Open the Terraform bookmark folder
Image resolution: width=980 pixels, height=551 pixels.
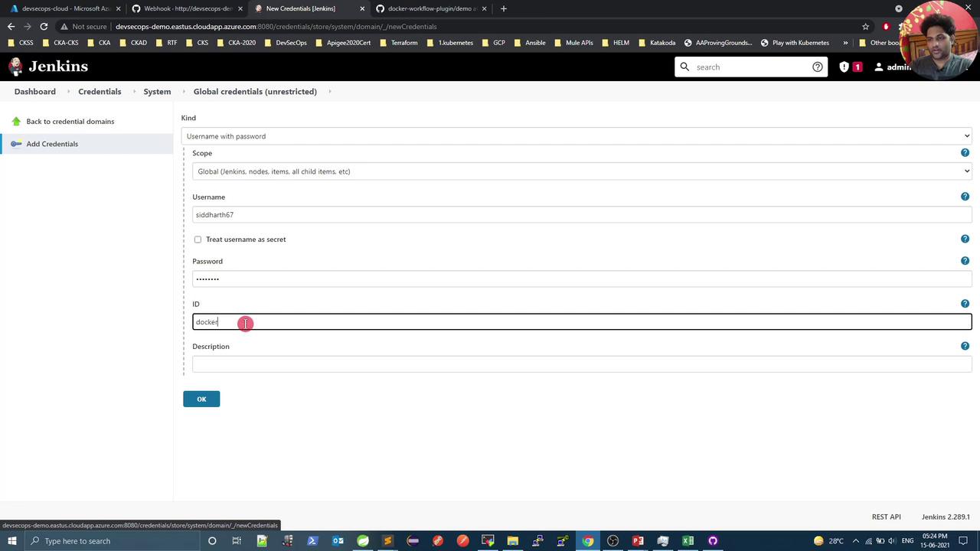tap(398, 43)
